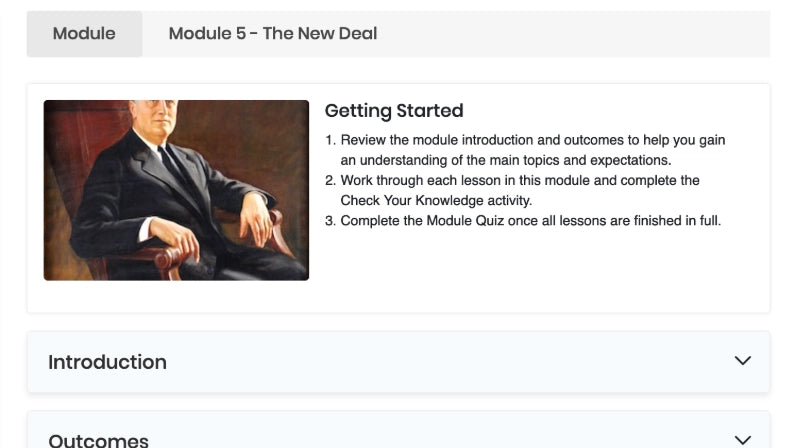Click the seated man portrait image

(x=176, y=190)
